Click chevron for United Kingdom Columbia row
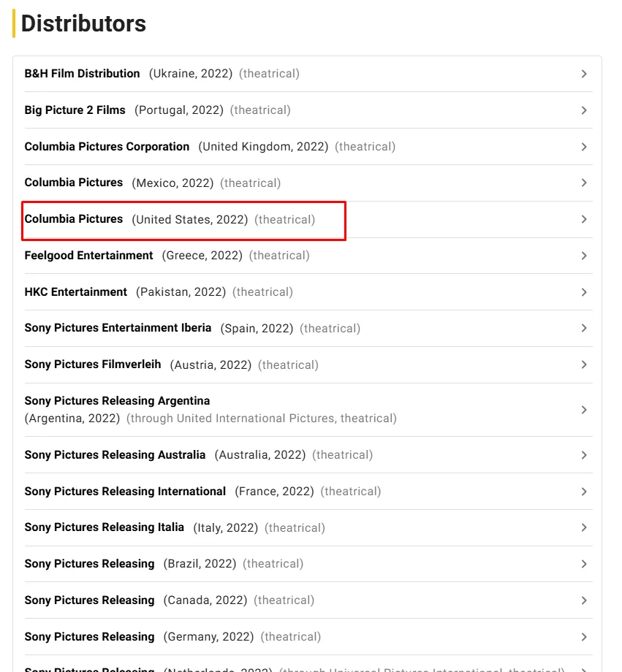Screen dimensions: 622x672 (x=584, y=147)
